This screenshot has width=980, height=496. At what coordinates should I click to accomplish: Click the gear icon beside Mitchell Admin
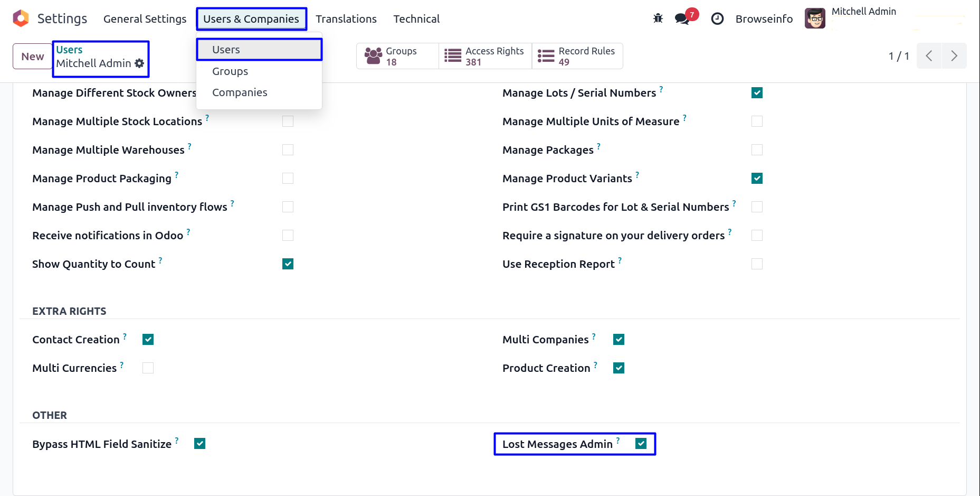coord(139,63)
